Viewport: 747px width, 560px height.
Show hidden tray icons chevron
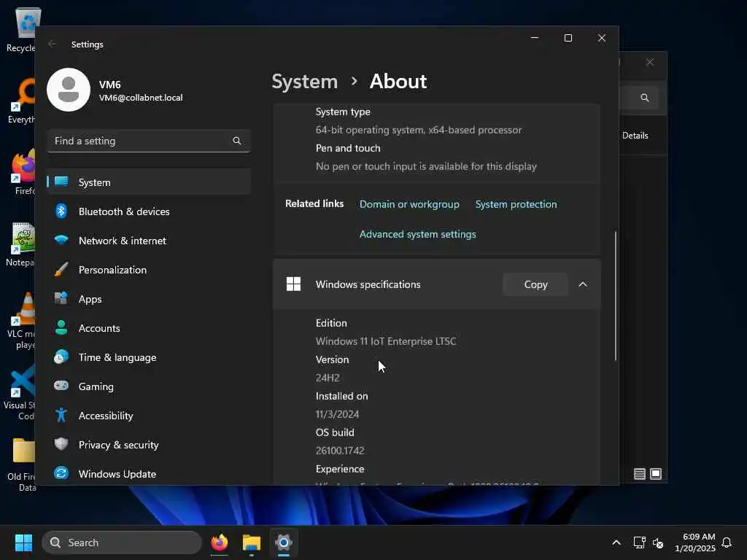[616, 542]
